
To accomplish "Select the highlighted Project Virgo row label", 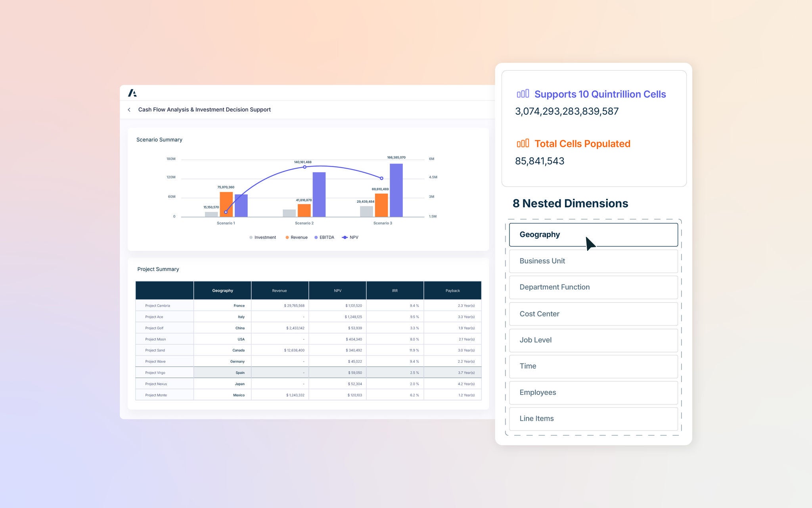I will tap(155, 373).
